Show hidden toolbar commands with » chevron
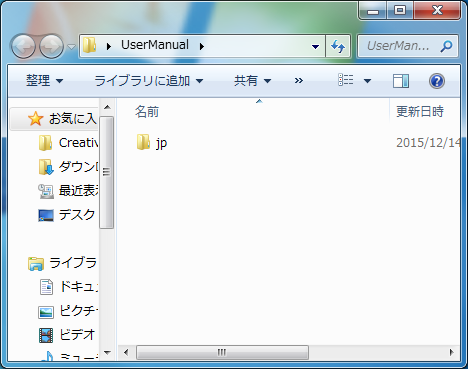Screen dimensions: 468x369 pos(299,81)
